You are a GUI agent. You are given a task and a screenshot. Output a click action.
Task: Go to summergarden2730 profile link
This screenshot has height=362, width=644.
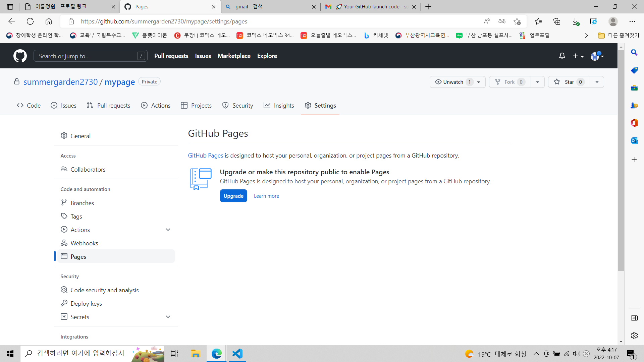pos(60,82)
